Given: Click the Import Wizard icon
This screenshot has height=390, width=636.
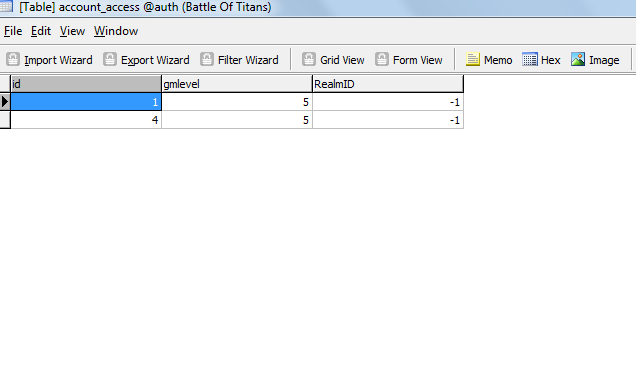Looking at the screenshot, I should 13,59.
